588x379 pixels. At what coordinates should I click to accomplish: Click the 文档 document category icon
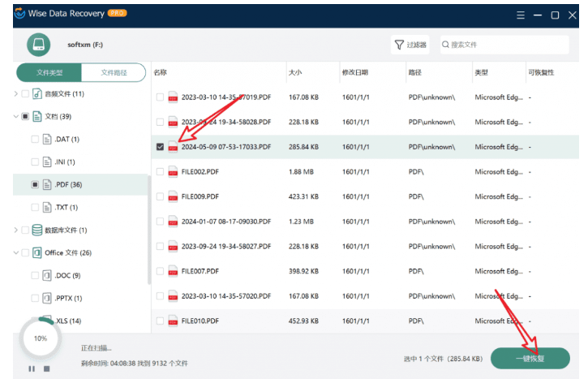pyautogui.click(x=37, y=117)
